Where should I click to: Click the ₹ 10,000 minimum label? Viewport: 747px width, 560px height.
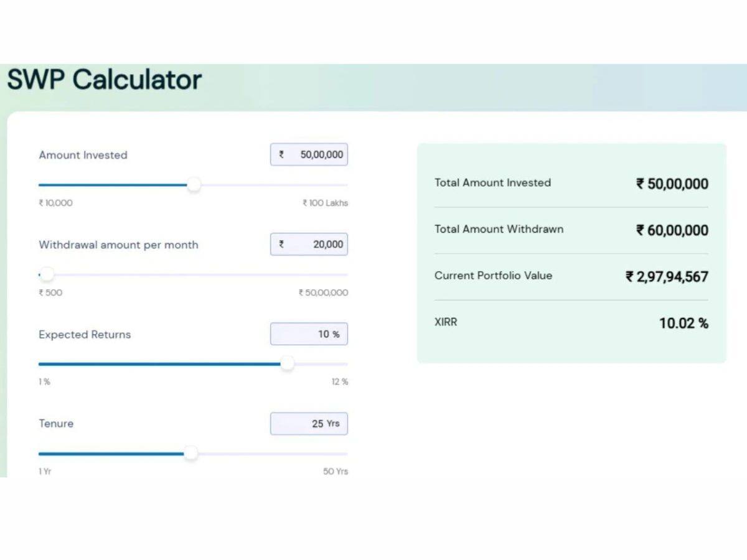[x=55, y=203]
